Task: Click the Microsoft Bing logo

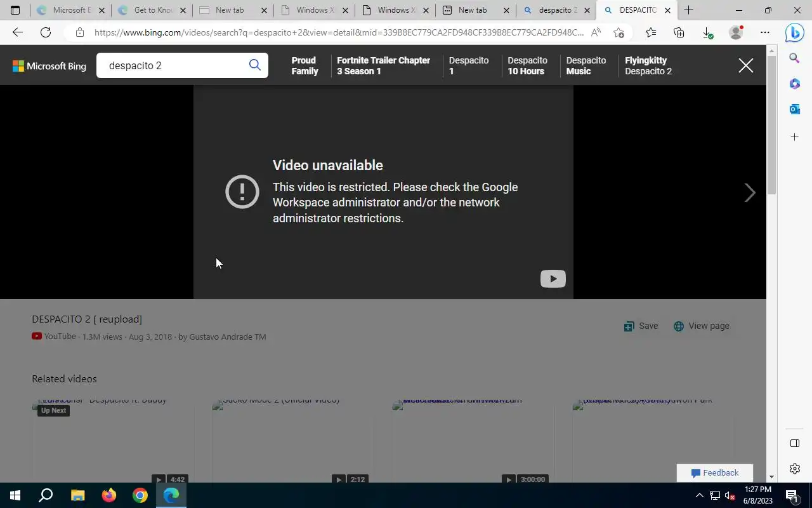Action: (49, 66)
